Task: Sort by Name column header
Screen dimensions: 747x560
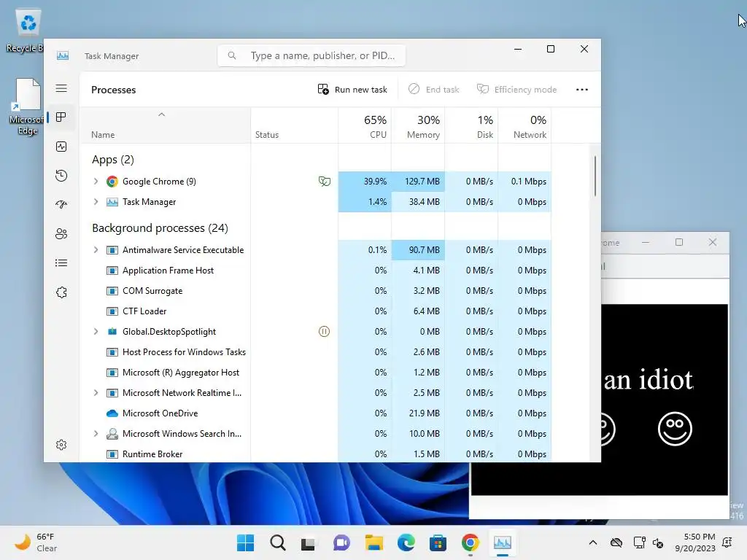Action: click(166, 126)
